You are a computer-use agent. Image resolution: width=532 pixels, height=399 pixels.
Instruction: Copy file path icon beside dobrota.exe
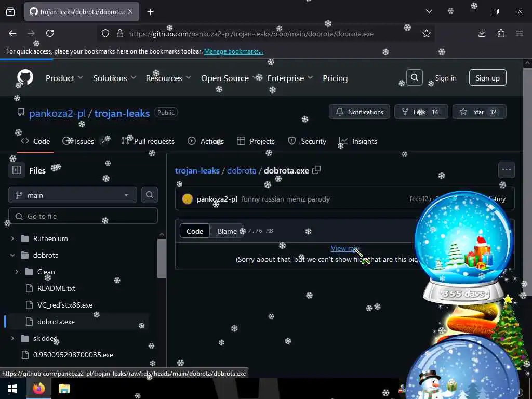(316, 170)
